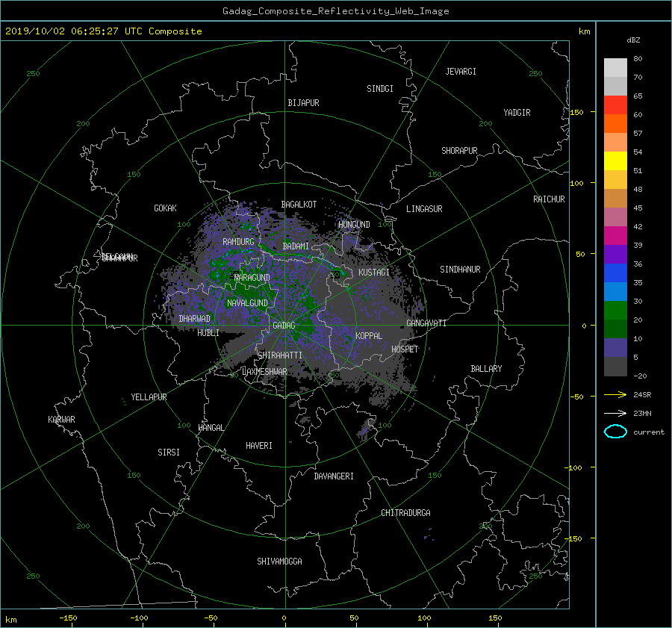Click the GANGAVATI city label
The width and height of the screenshot is (672, 628).
(426, 323)
